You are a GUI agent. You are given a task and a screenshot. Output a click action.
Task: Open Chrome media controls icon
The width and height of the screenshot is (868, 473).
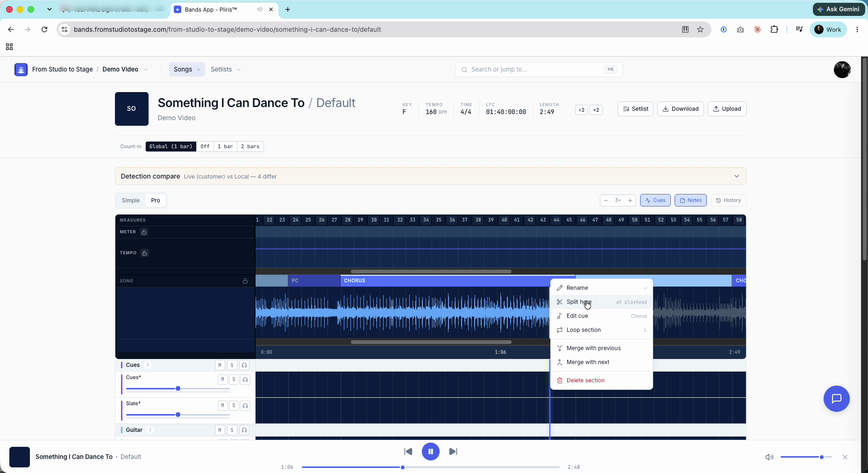(x=799, y=29)
